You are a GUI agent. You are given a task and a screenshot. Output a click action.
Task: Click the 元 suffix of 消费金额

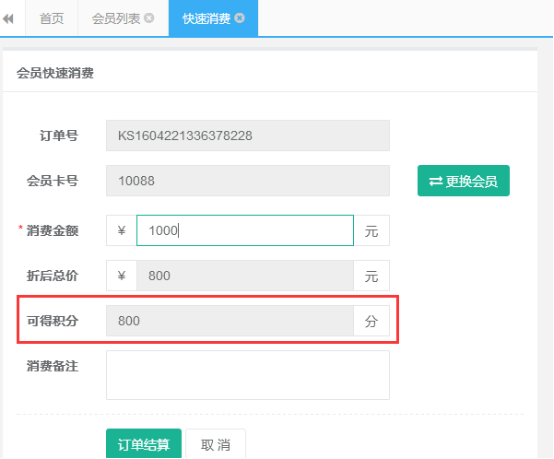click(372, 230)
